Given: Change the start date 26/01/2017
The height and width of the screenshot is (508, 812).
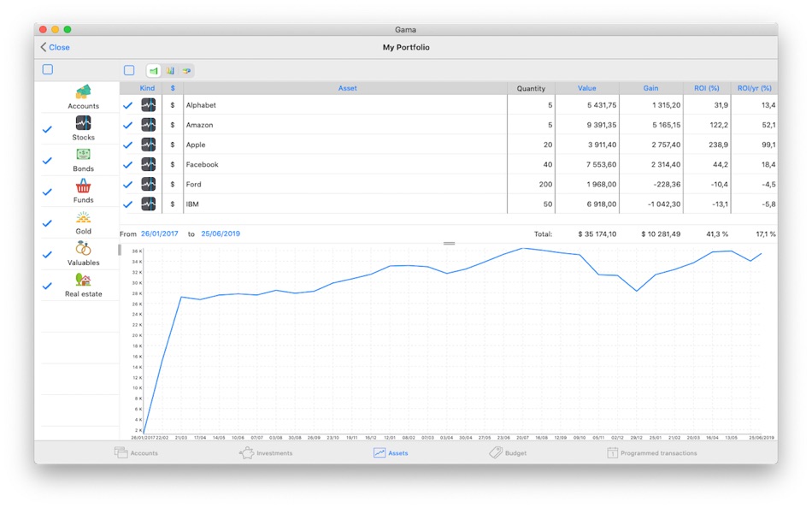Looking at the screenshot, I should click(160, 233).
